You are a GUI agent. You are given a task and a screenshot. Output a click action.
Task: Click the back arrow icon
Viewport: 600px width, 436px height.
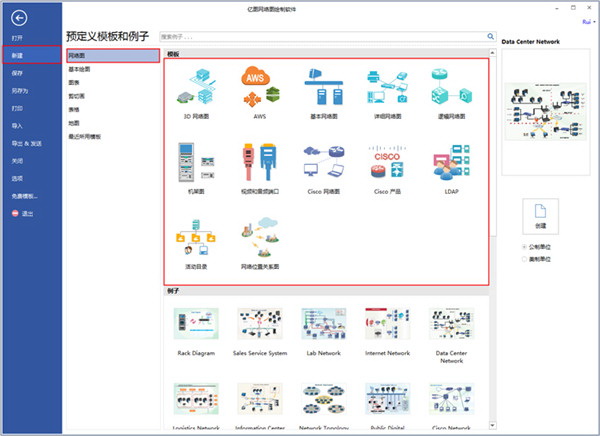point(21,19)
